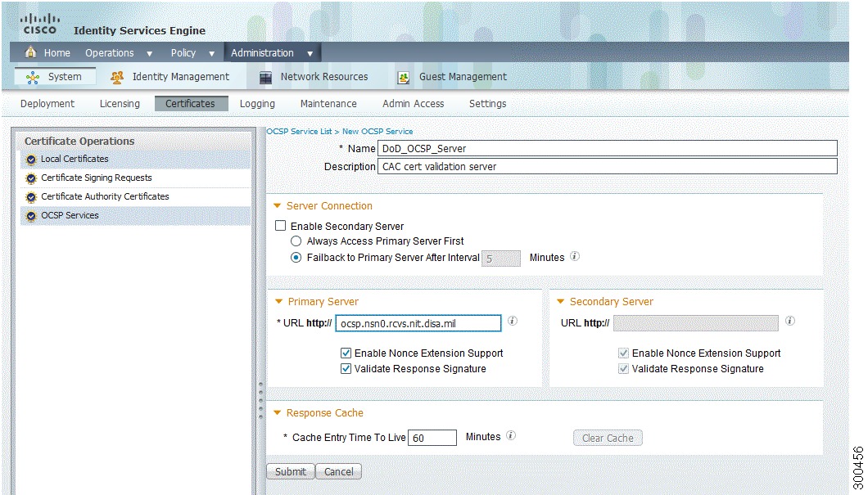
Task: Open the Administration dropdown arrow
Action: coord(310,54)
